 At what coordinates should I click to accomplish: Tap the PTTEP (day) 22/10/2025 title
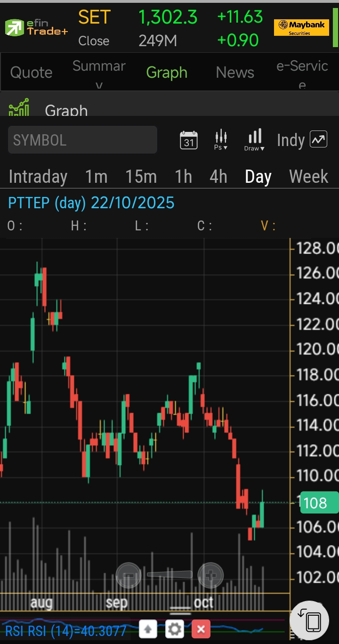(91, 203)
